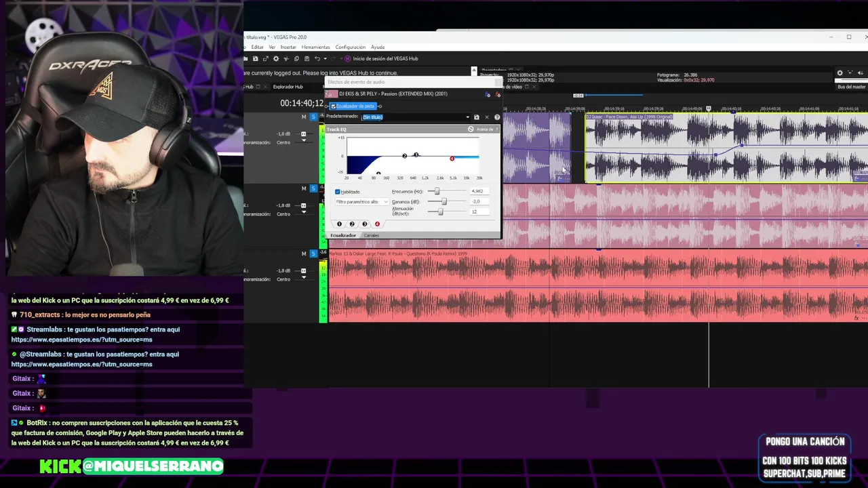Viewport: 868px width, 488px height.
Task: Click the Frecuencia value field 4,982
Action: (479, 191)
